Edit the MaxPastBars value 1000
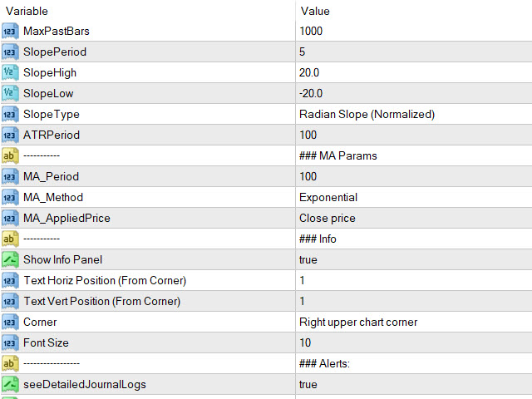The image size is (532, 399). tap(311, 32)
